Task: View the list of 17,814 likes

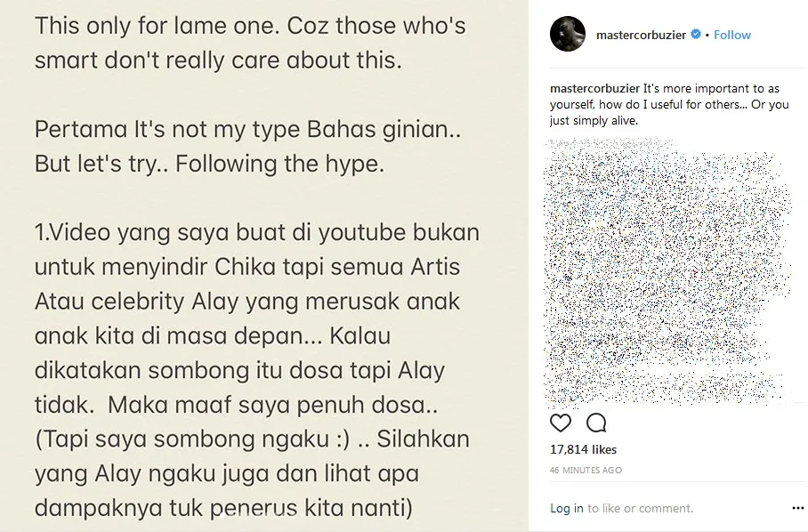Action: click(x=582, y=449)
